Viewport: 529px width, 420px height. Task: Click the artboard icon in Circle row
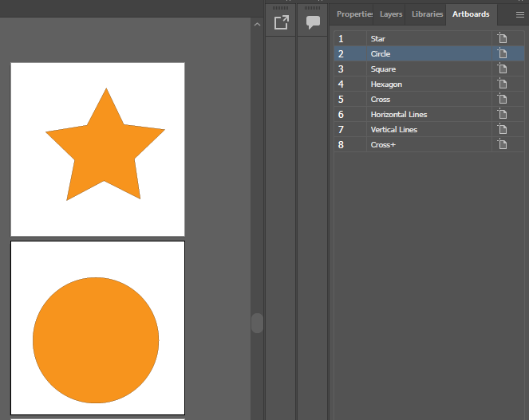click(503, 53)
